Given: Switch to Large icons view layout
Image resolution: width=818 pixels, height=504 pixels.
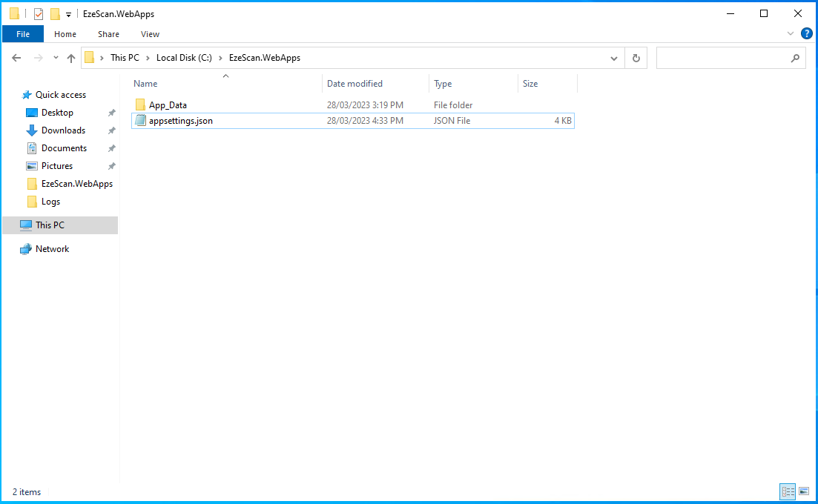Looking at the screenshot, I should click(x=804, y=491).
